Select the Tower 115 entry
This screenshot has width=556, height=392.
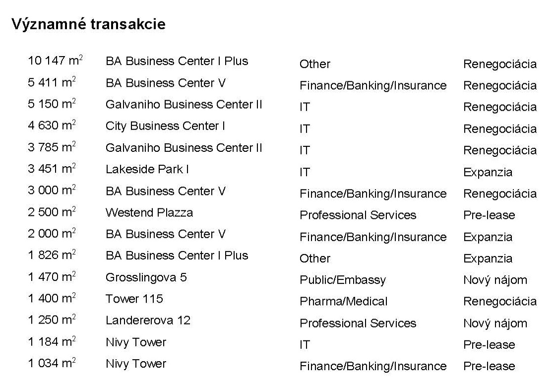click(134, 299)
